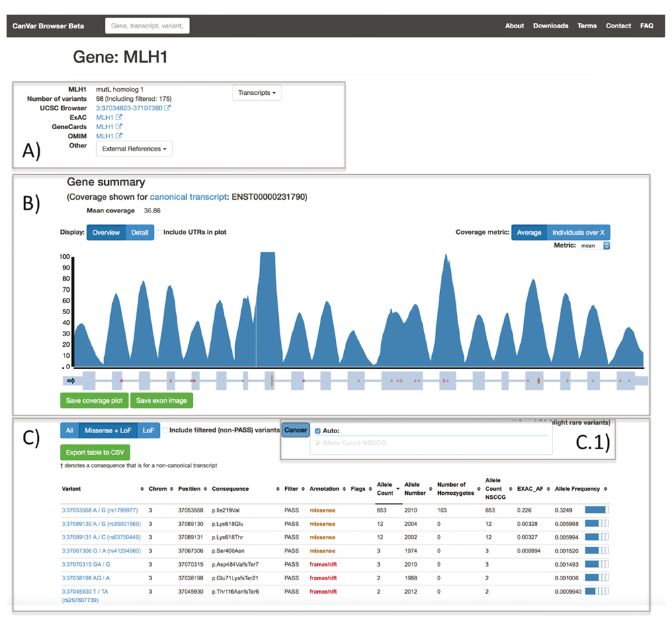The image size is (672, 626).
Task: Open variant 3:37045930 T / TA (rs267607739)
Action: click(85, 596)
